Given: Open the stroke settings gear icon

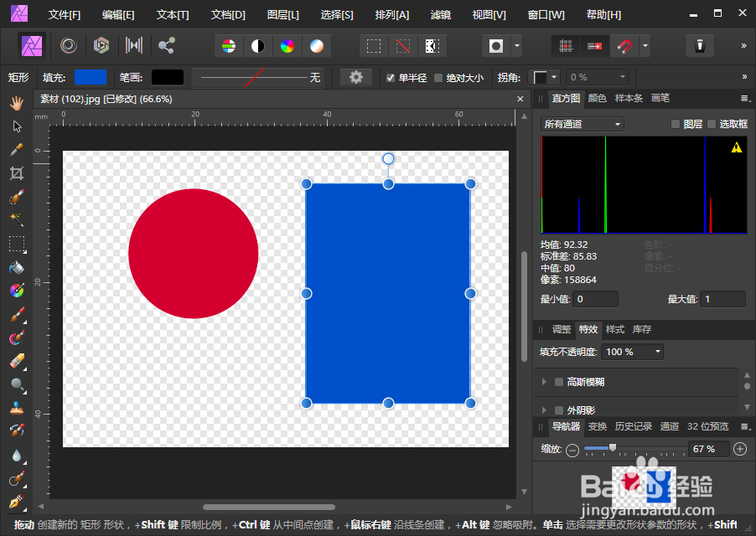Looking at the screenshot, I should (x=356, y=76).
